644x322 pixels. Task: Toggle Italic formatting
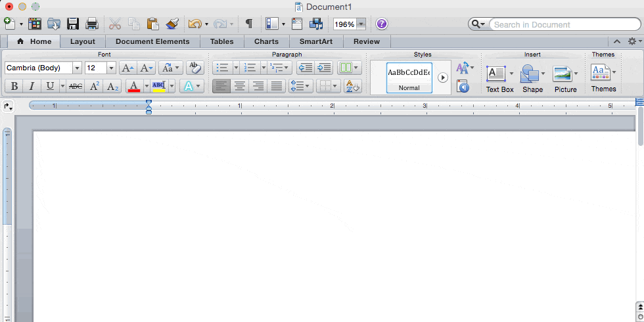coord(31,86)
